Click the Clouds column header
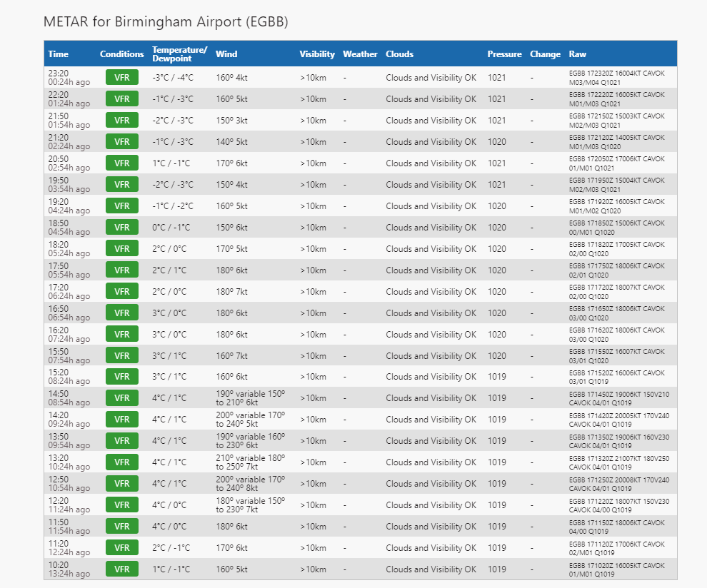The image size is (707, 588). coord(399,54)
